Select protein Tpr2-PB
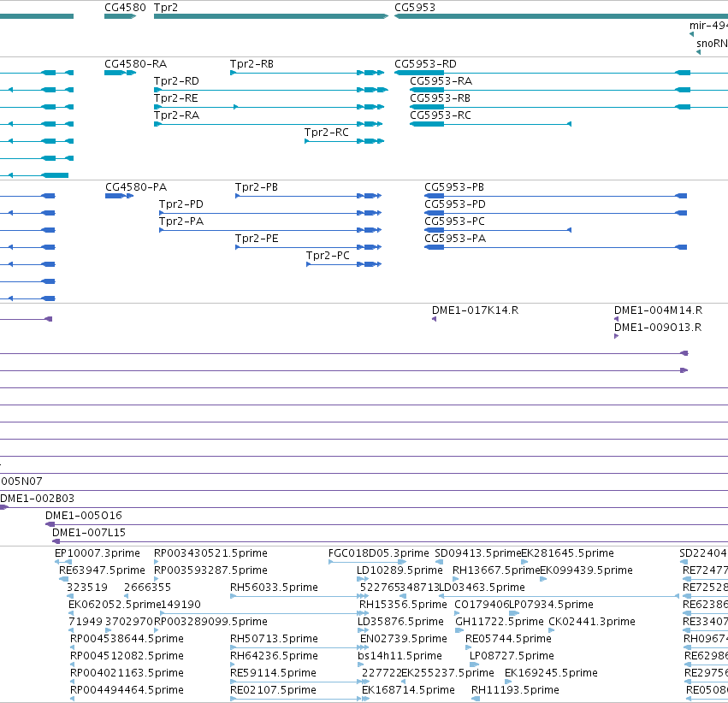728x703 pixels. click(257, 187)
